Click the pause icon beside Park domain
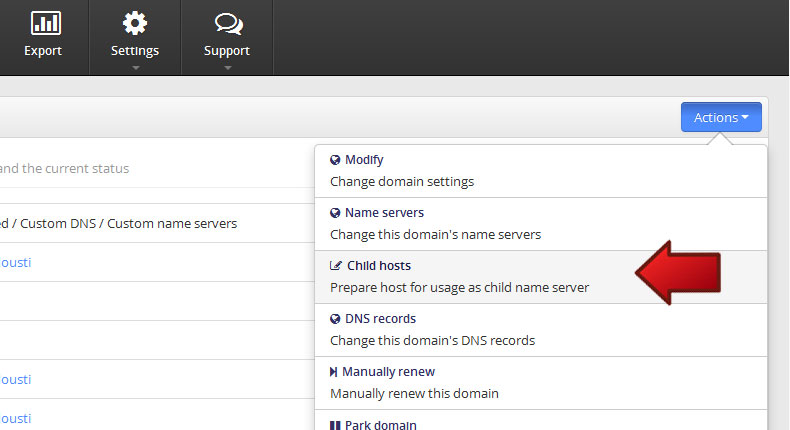Image resolution: width=790 pixels, height=430 pixels. 334,425
